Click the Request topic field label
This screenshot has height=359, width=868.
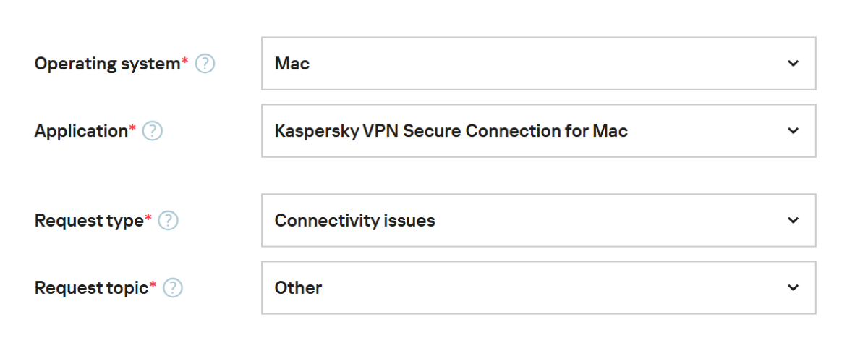coord(90,288)
